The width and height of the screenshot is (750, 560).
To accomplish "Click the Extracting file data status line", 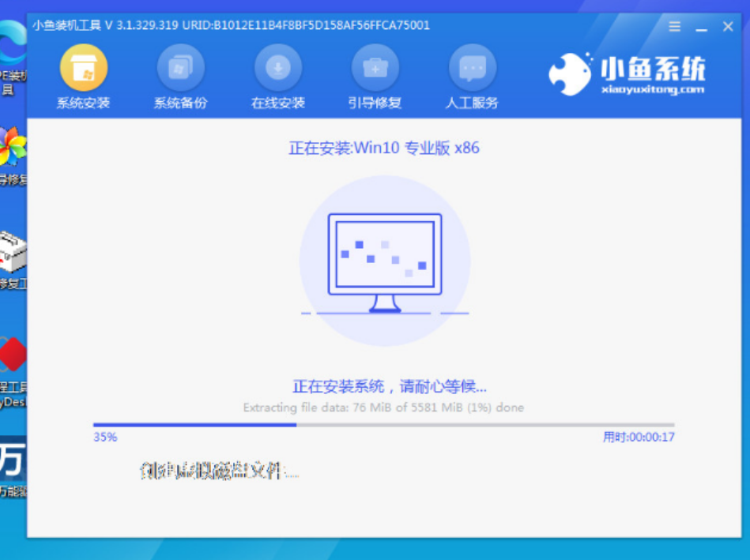I will pyautogui.click(x=383, y=408).
